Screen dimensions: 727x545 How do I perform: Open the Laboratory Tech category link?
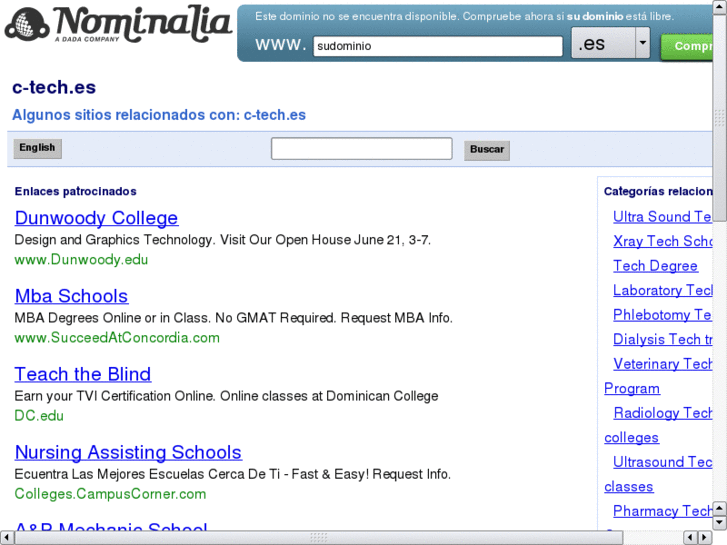coord(662,290)
